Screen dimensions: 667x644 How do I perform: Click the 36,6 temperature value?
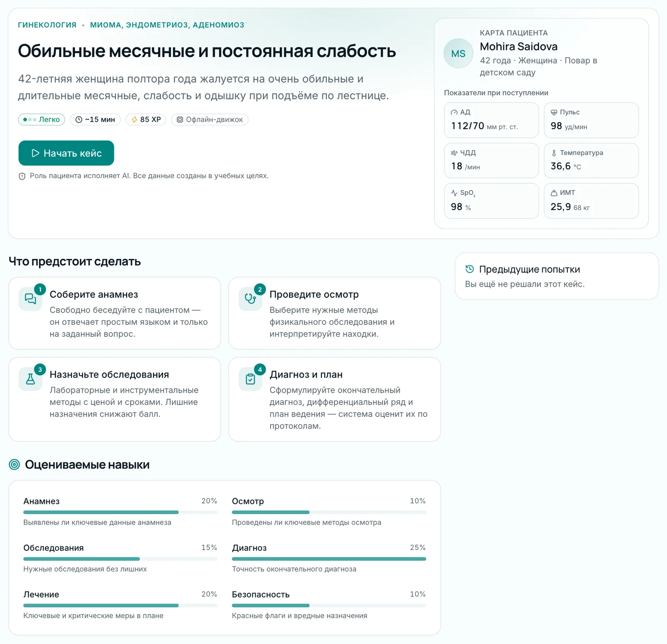tap(561, 166)
